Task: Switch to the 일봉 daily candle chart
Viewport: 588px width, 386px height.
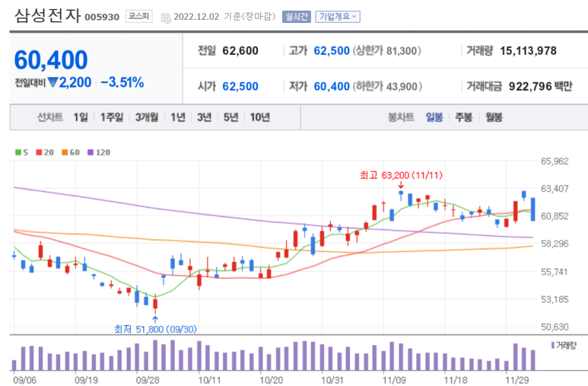Action: click(434, 117)
